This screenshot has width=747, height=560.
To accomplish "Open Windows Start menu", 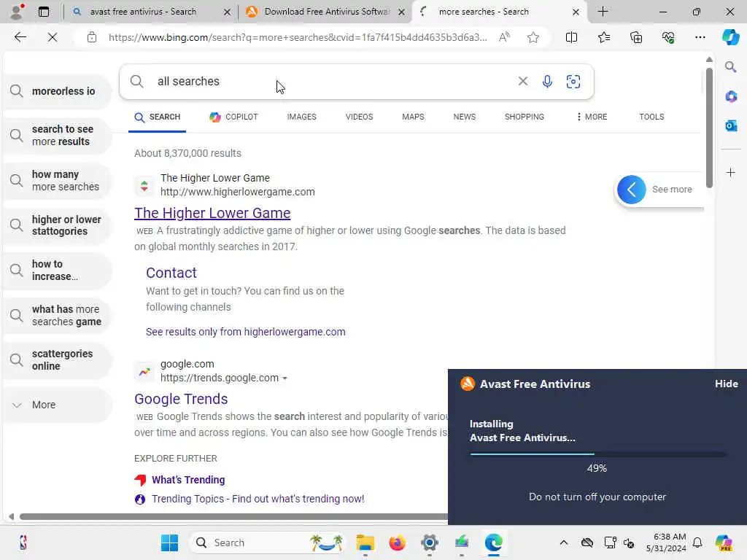I will pyautogui.click(x=169, y=542).
